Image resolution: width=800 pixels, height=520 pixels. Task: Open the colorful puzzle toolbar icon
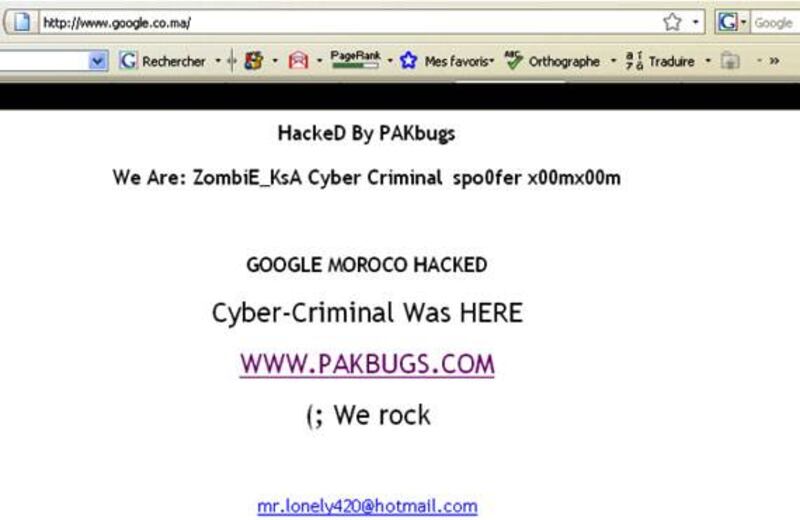point(254,61)
